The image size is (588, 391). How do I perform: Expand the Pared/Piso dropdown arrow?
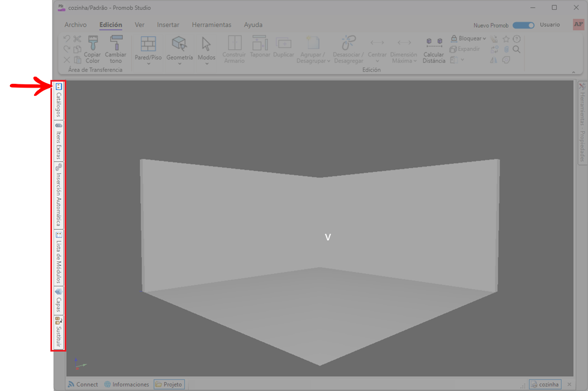(x=149, y=64)
